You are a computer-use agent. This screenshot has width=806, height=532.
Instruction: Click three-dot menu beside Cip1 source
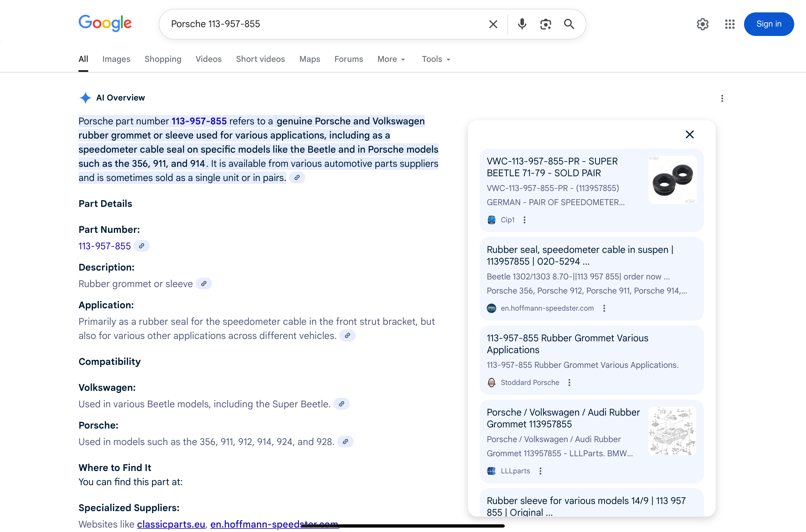click(524, 220)
